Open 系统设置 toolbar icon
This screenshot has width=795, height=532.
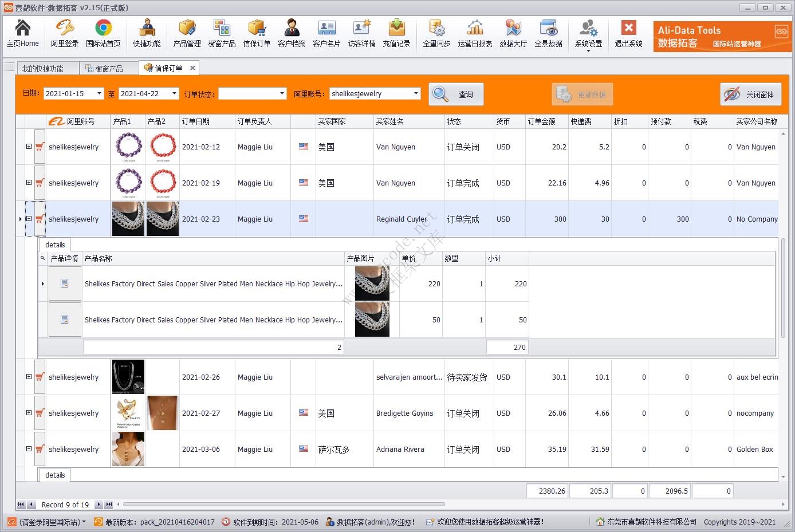[588, 34]
